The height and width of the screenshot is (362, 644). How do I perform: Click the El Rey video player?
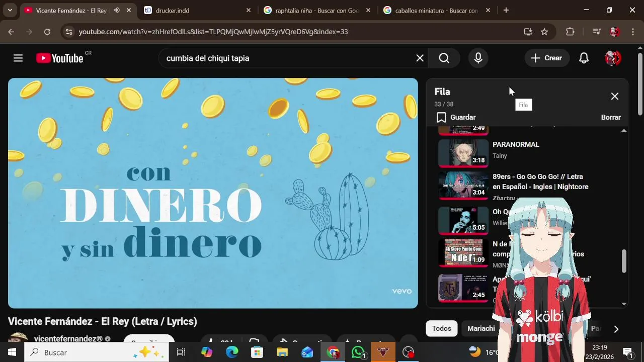(x=213, y=193)
